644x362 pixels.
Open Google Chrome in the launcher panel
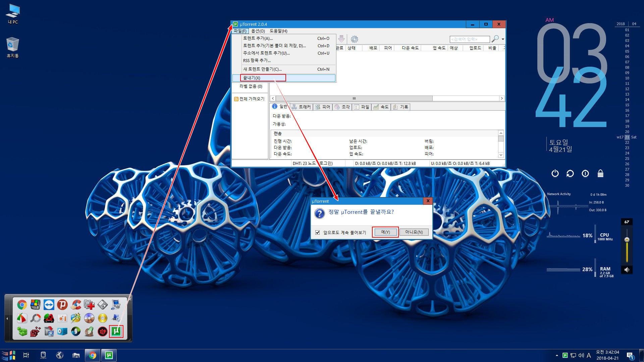tap(22, 305)
